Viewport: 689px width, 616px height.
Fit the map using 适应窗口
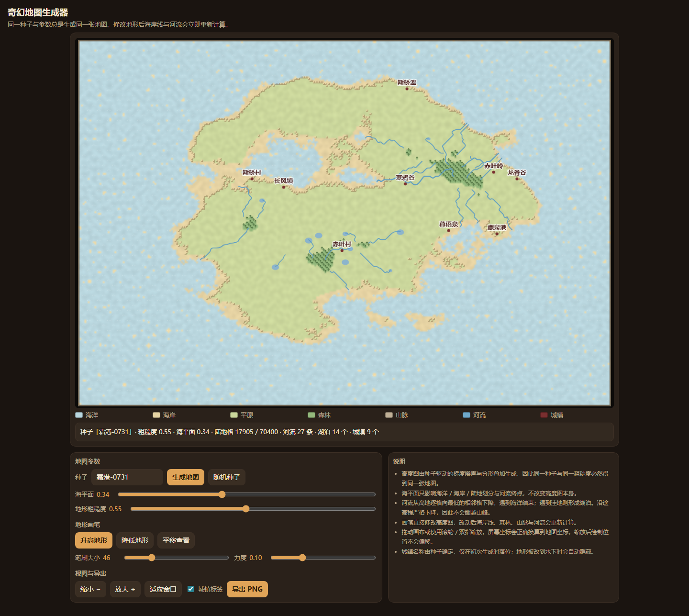163,589
